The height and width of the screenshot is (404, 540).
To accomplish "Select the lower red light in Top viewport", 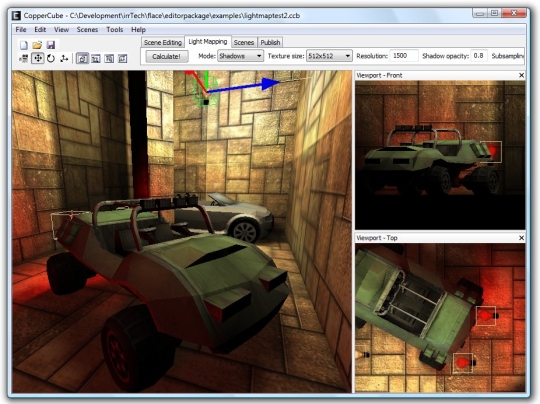I will coord(463,363).
